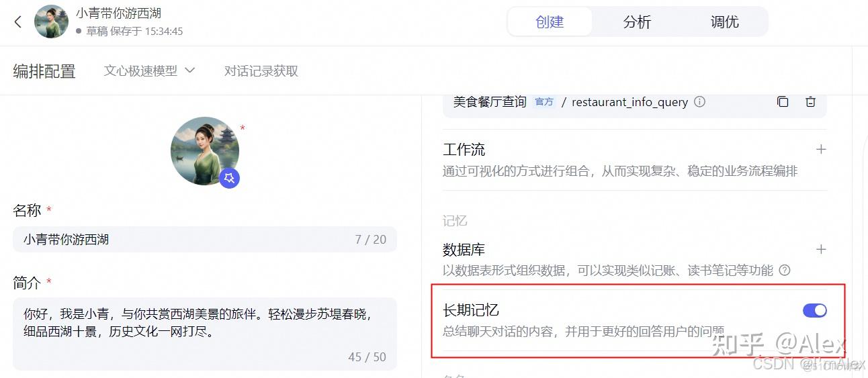Copy the restaurant_info_query plugin

(x=783, y=102)
